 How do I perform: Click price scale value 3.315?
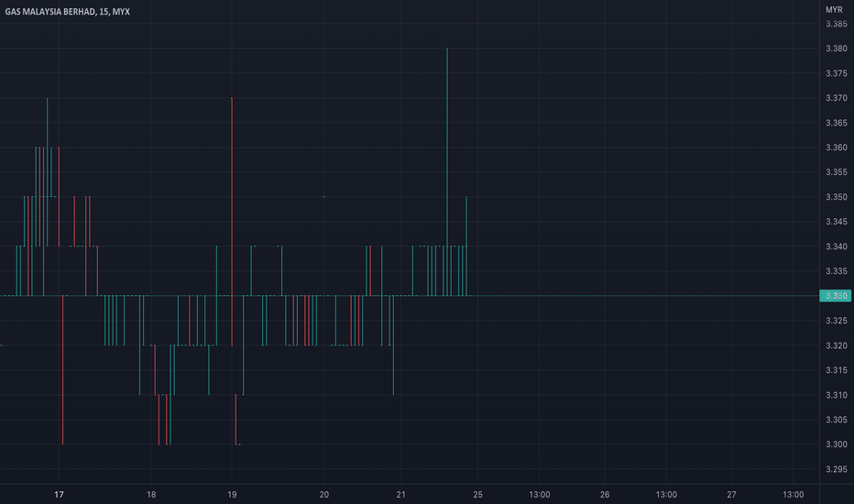pos(836,370)
